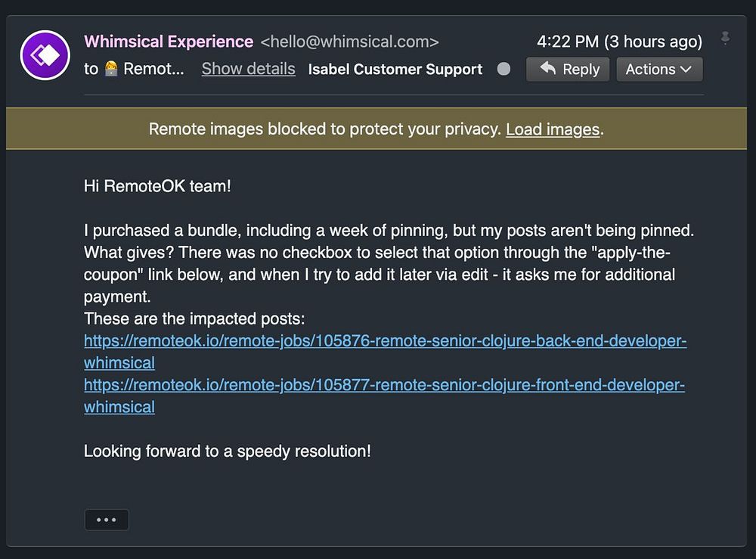Expand header via Show details

click(248, 69)
